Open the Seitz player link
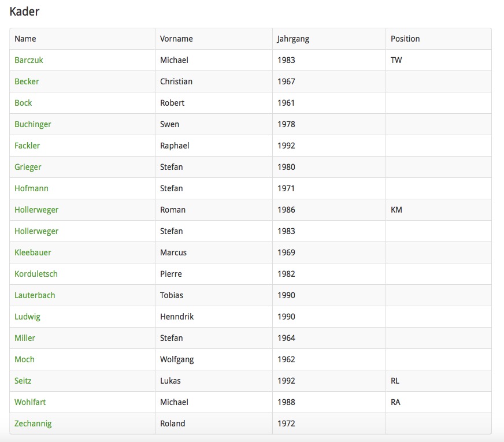 [x=23, y=381]
